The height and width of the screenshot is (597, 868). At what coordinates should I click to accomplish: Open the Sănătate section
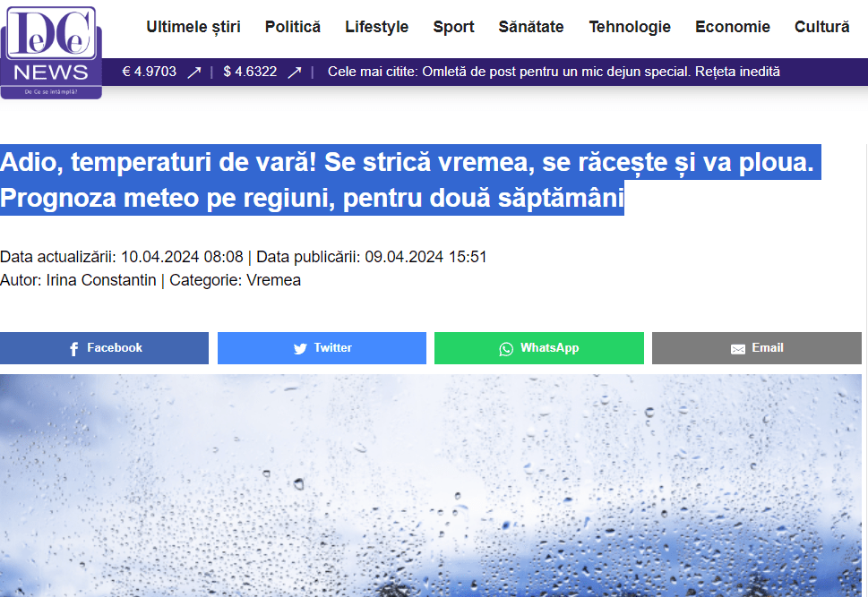click(531, 27)
